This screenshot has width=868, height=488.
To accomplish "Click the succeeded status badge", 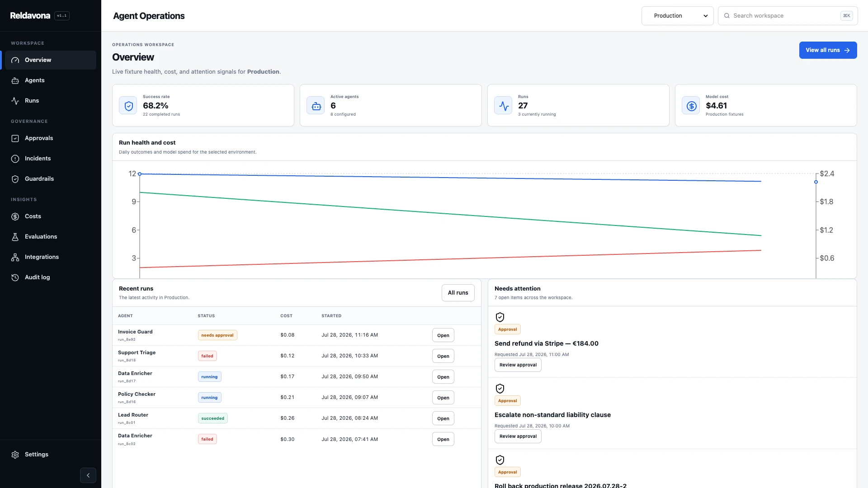I will tap(213, 418).
